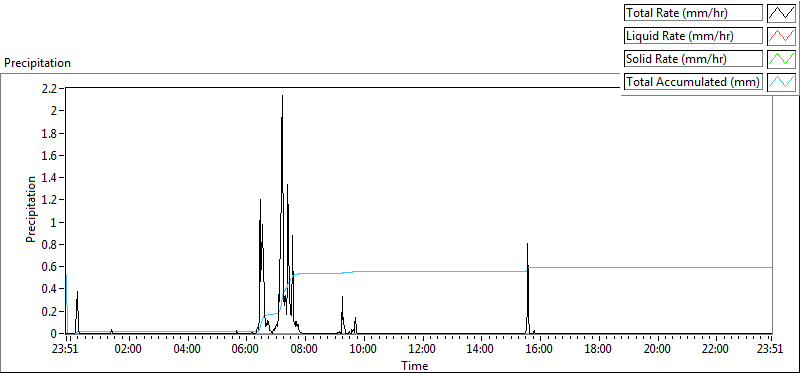Click the 0.6 y-axis tick label

(50, 267)
